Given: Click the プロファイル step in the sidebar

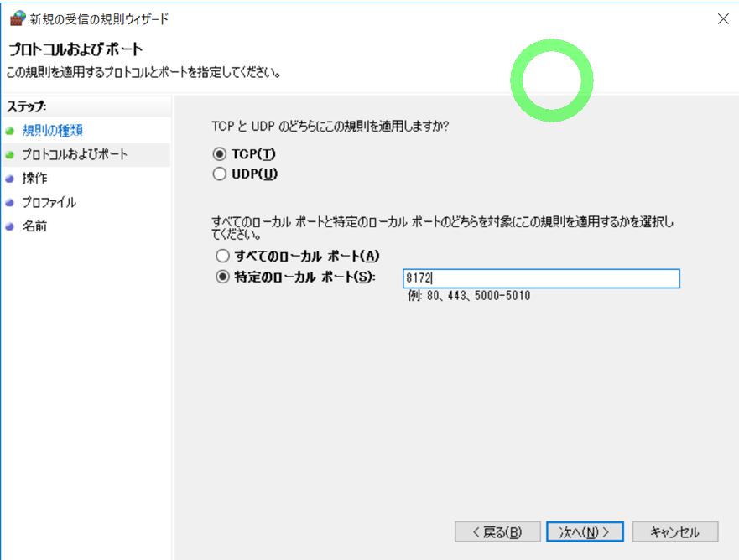Looking at the screenshot, I should pyautogui.click(x=49, y=203).
